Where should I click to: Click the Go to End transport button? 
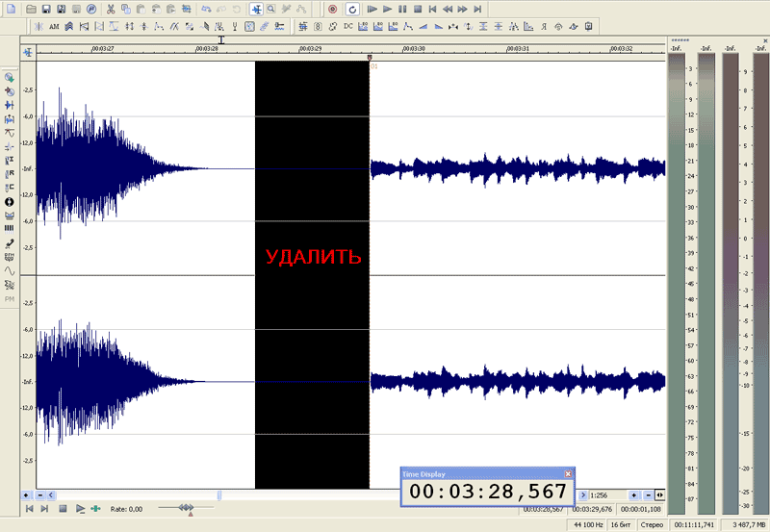[477, 8]
